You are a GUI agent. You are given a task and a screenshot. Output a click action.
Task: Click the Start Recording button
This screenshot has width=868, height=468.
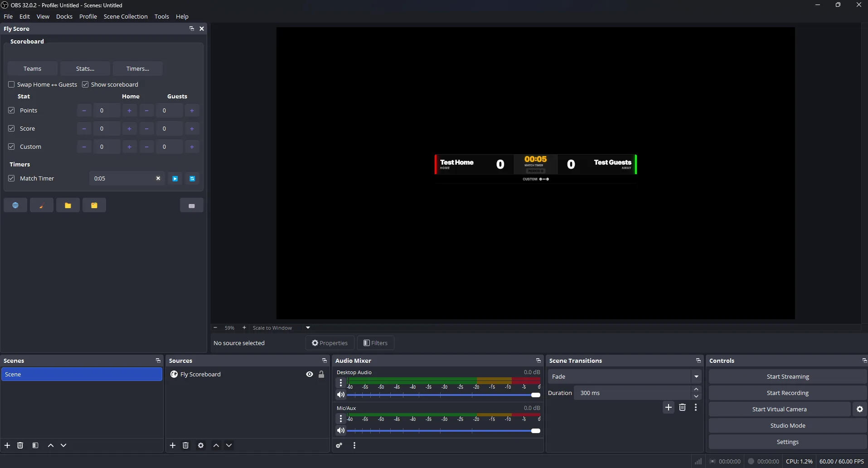[x=787, y=393]
